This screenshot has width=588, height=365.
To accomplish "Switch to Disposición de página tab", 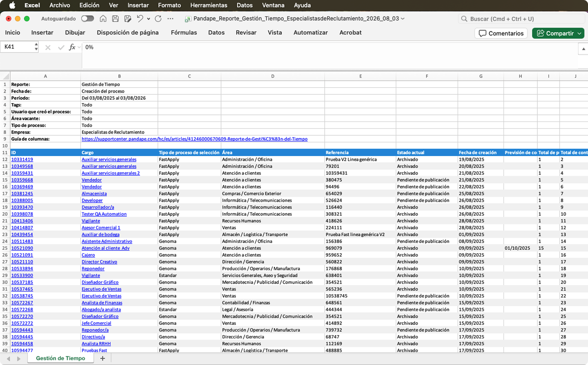I will pyautogui.click(x=128, y=32).
